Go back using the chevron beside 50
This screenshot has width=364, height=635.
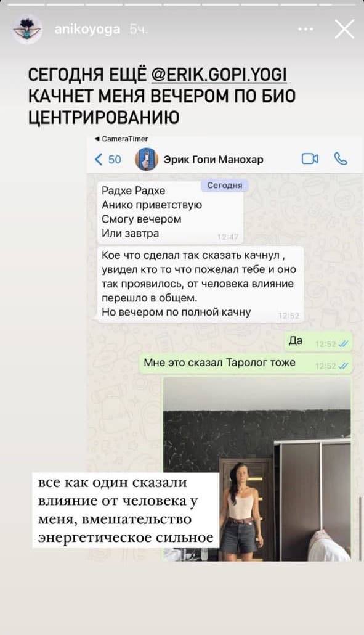pyautogui.click(x=99, y=159)
